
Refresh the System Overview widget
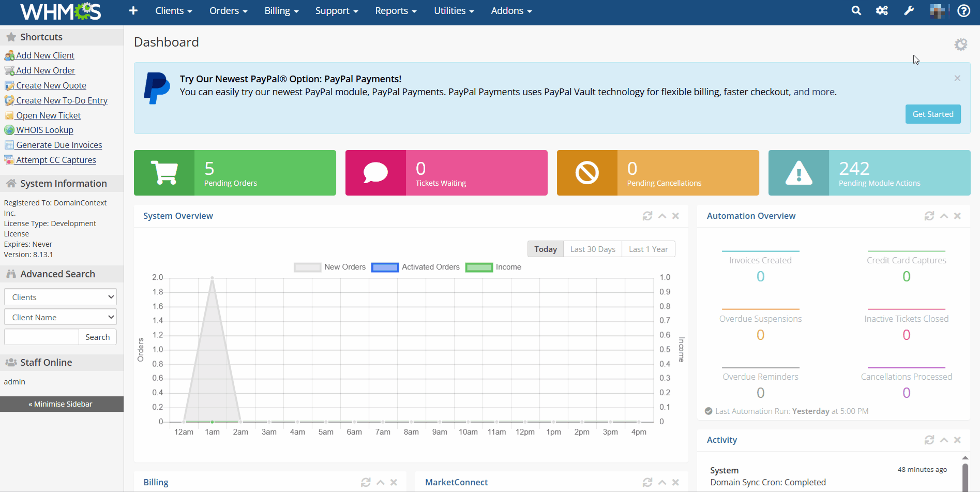point(647,216)
